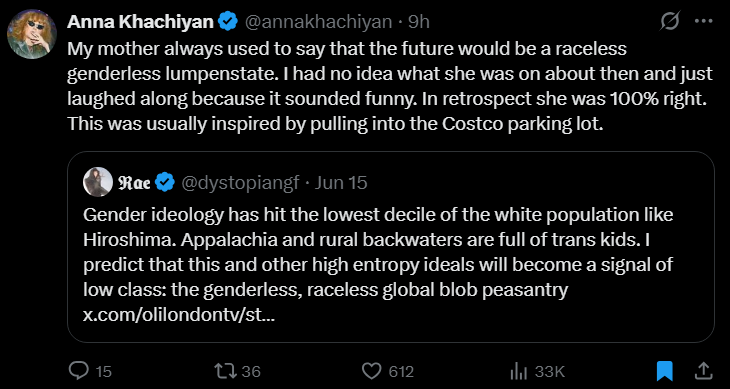Open the share upload icon
This screenshot has height=389, width=730.
(703, 371)
